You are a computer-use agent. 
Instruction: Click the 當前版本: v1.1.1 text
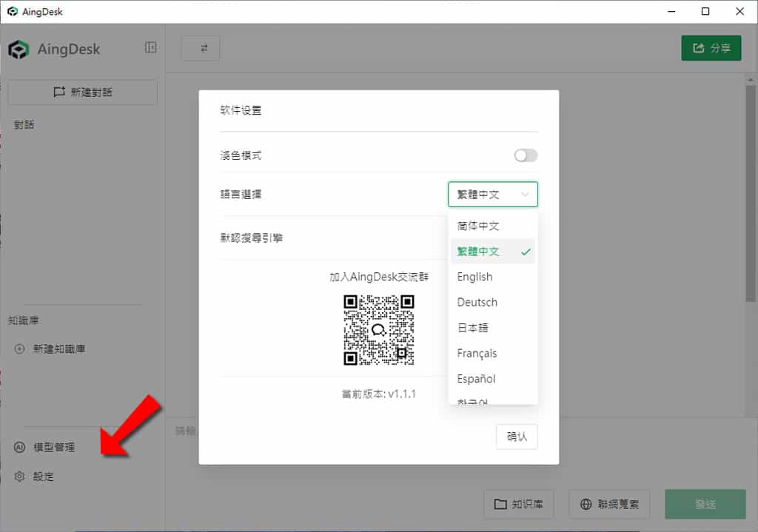click(x=379, y=394)
